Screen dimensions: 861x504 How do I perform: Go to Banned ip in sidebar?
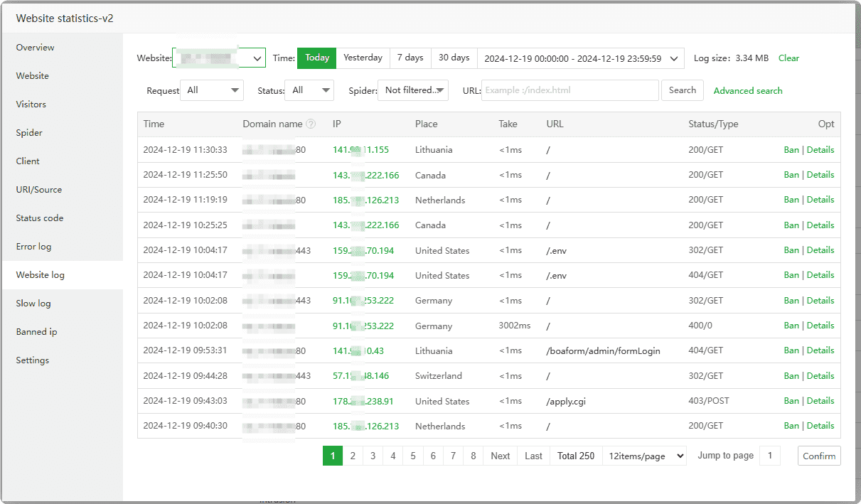coord(36,332)
